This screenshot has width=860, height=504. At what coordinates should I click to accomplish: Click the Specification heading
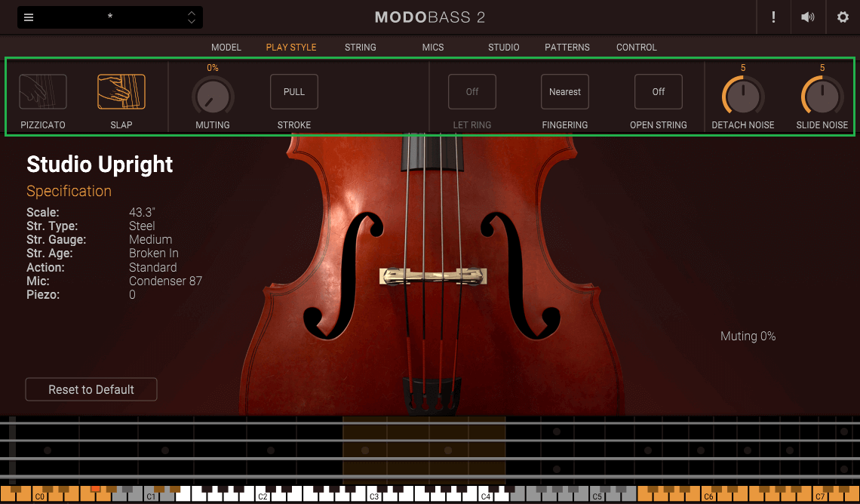click(x=69, y=191)
